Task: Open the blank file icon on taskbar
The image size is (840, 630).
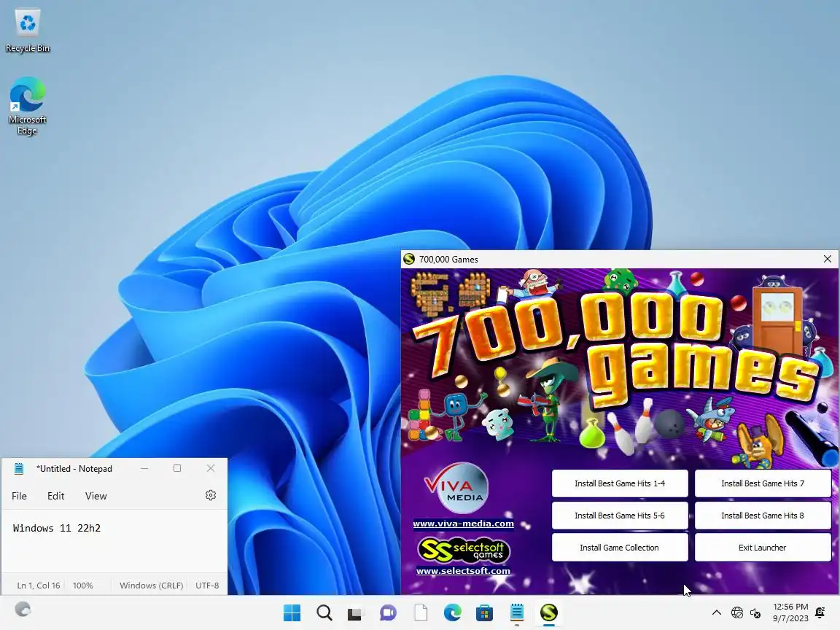Action: pyautogui.click(x=421, y=612)
